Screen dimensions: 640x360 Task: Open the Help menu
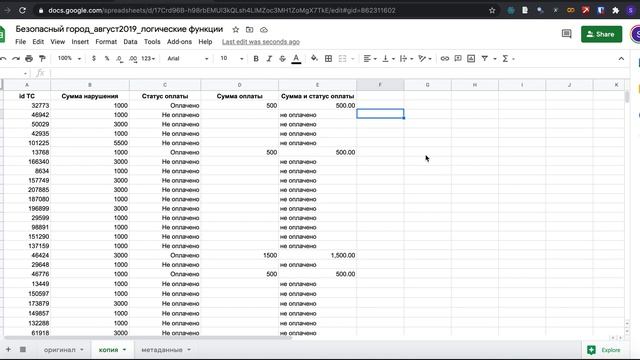pos(205,42)
